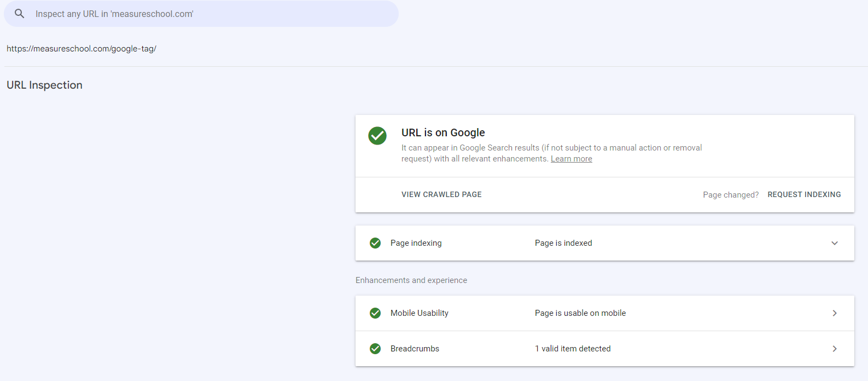This screenshot has width=868, height=381.
Task: Open the 'Learn more' link
Action: coord(571,159)
